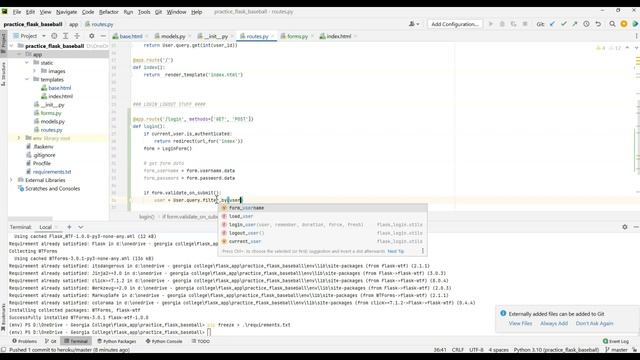Hide the Project panel with minus icon
The image size is (640, 360).
click(x=103, y=36)
